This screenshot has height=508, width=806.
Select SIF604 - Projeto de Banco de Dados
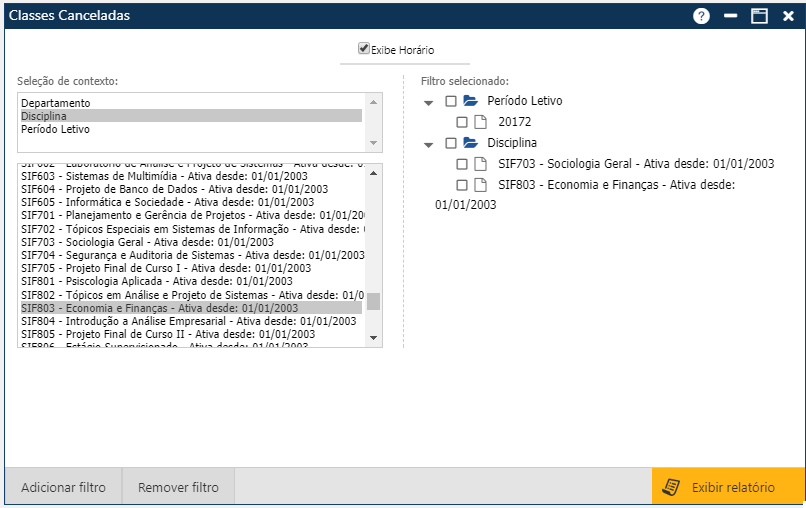(x=191, y=189)
